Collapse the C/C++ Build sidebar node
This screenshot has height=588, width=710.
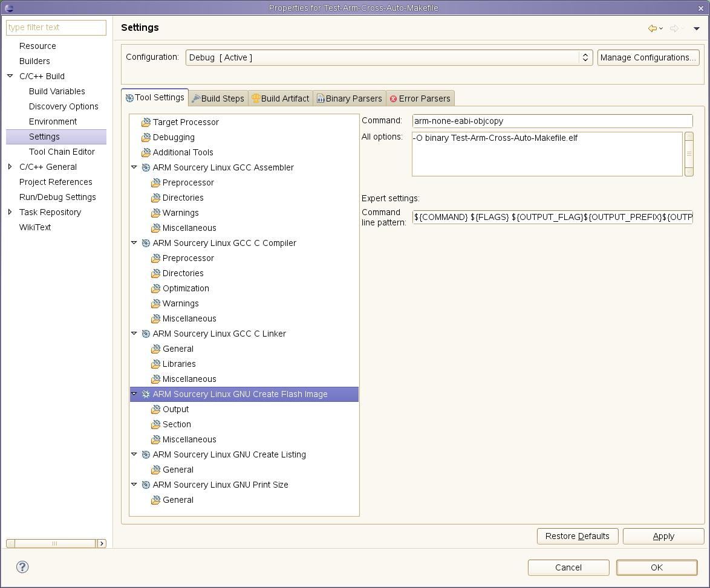coord(10,76)
